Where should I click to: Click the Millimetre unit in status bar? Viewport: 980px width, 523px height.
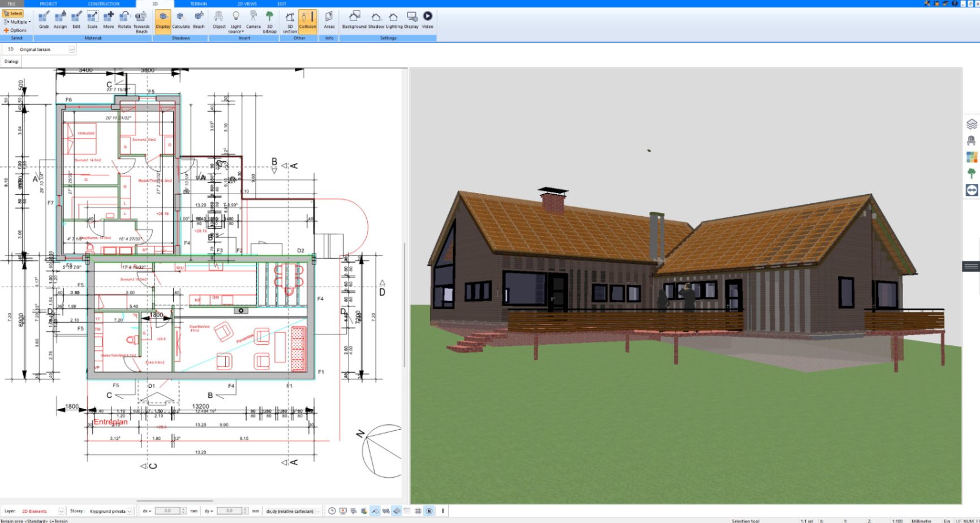point(921,520)
